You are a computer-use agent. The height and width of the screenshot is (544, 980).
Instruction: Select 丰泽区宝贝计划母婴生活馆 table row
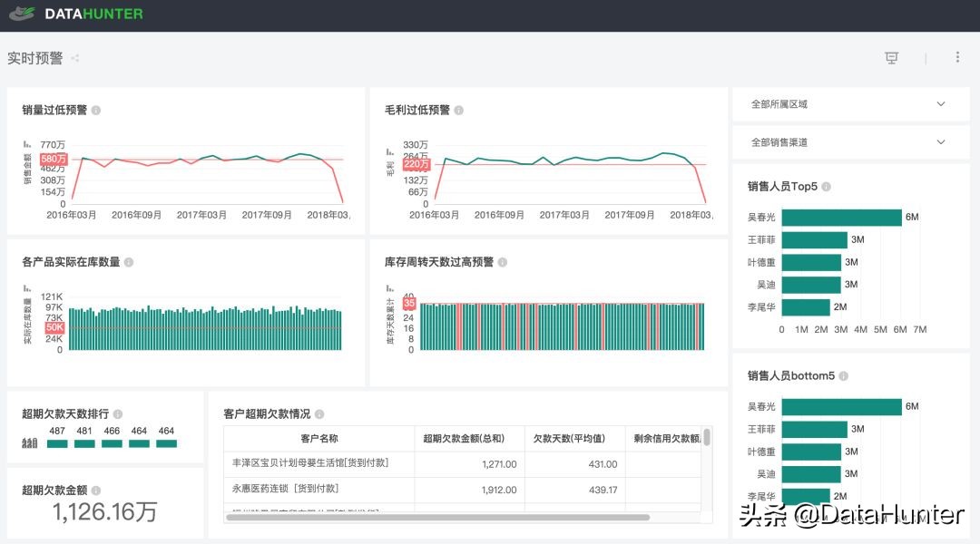click(x=311, y=463)
